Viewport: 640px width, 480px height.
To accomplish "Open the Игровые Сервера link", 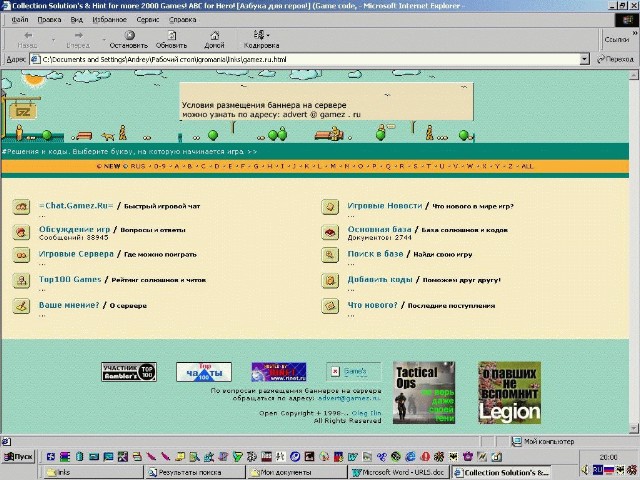I will pos(76,254).
